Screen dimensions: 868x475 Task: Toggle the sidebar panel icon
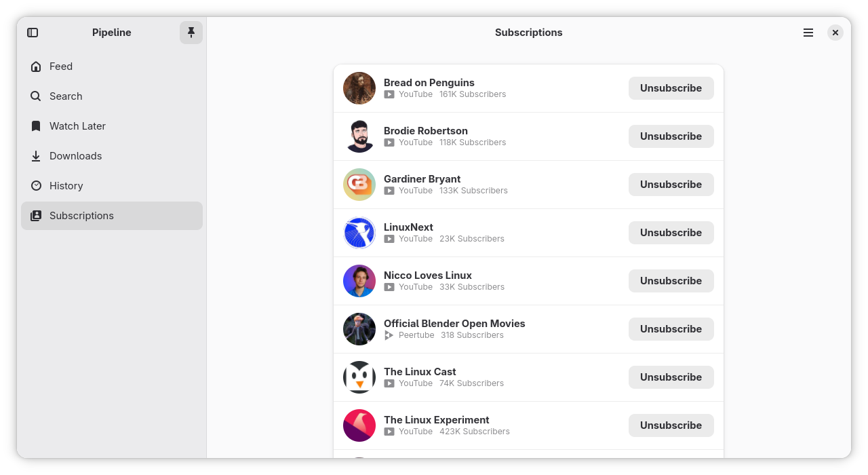click(33, 33)
